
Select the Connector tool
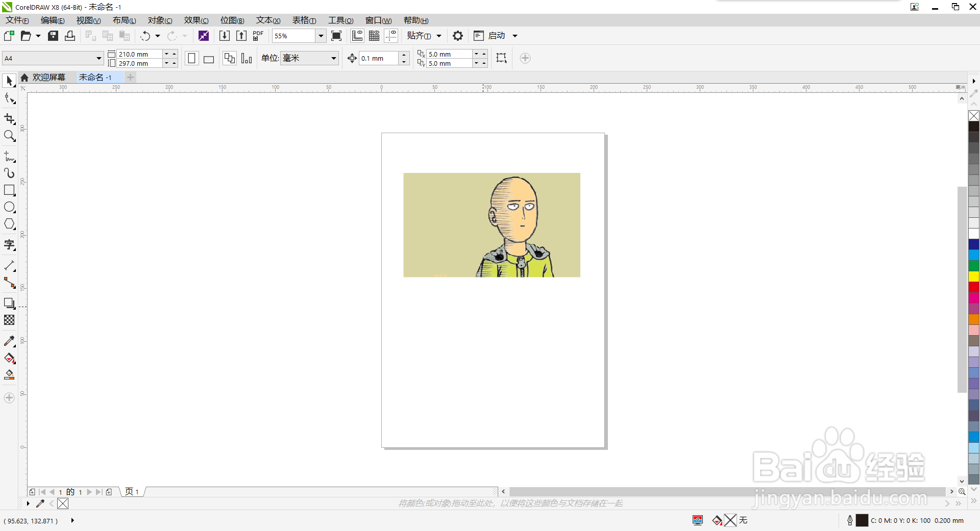click(9, 283)
